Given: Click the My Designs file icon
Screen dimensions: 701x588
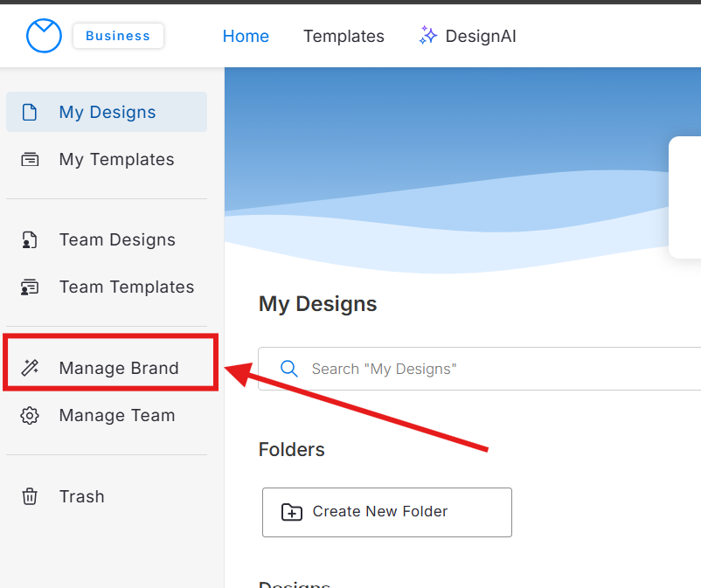Looking at the screenshot, I should 30,112.
